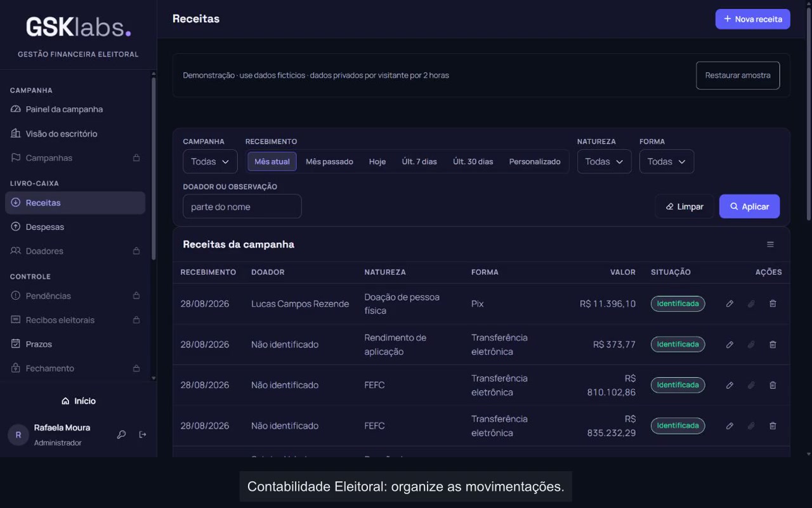Screen dimensions: 812x508
Task: Open Pendências in the sidebar
Action: (x=75, y=295)
